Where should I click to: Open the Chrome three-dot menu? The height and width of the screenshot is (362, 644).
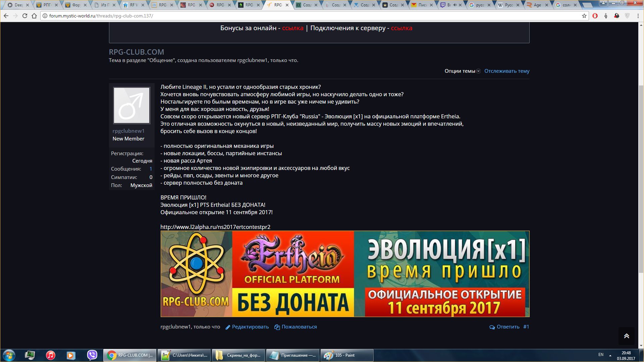pyautogui.click(x=638, y=16)
